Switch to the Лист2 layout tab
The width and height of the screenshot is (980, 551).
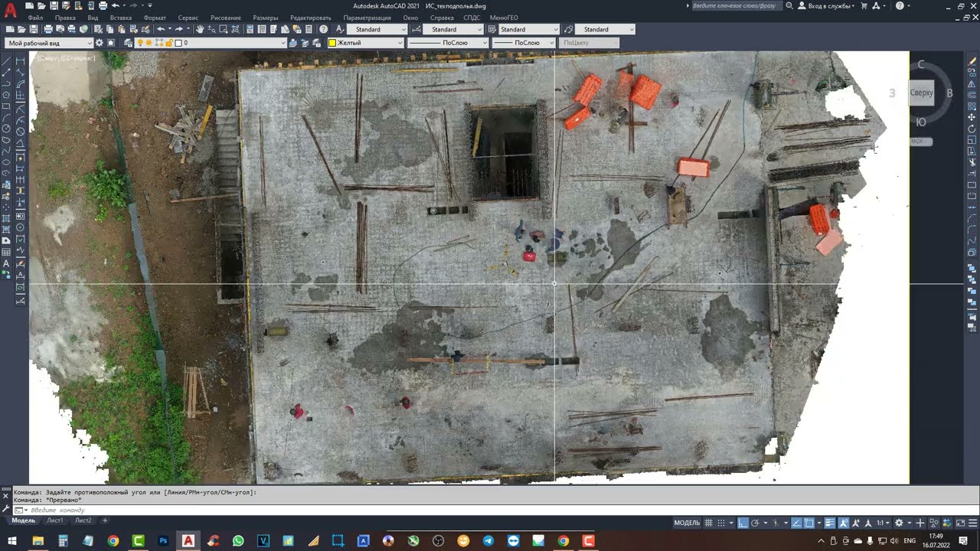coord(83,520)
